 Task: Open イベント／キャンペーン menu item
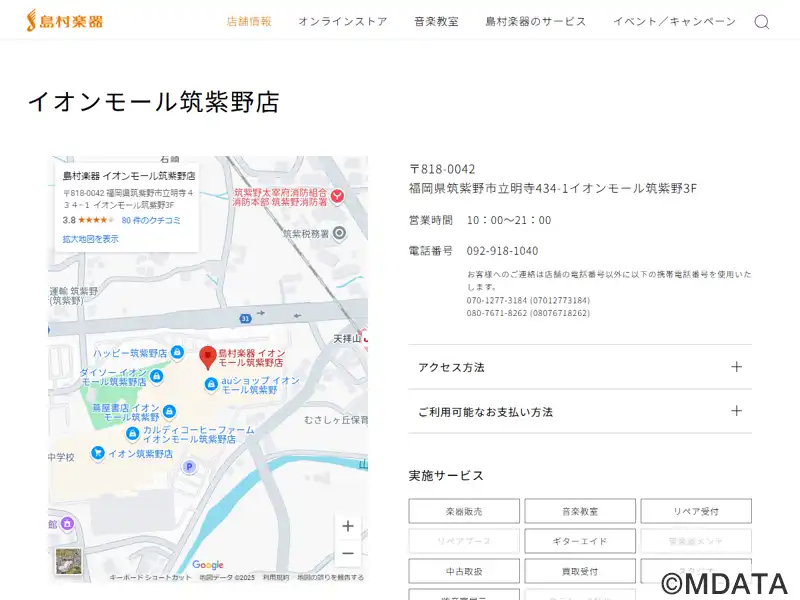(674, 21)
